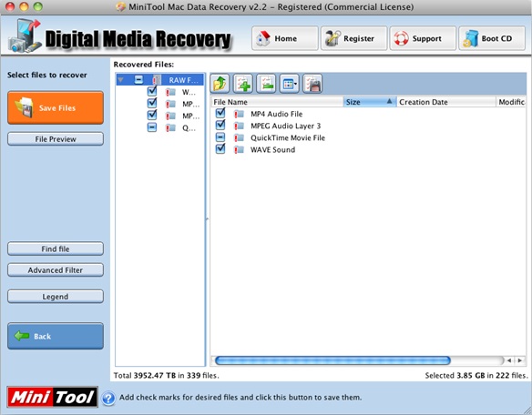
Task: Click the Save Files button
Action: (x=56, y=107)
